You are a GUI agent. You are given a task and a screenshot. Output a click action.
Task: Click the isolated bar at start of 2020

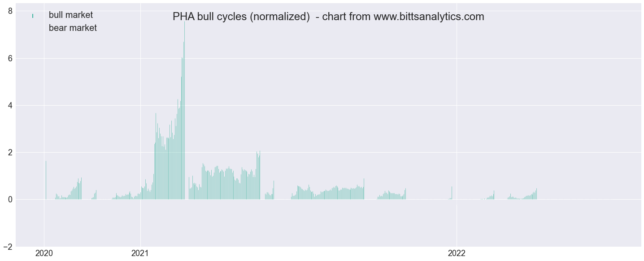click(46, 180)
